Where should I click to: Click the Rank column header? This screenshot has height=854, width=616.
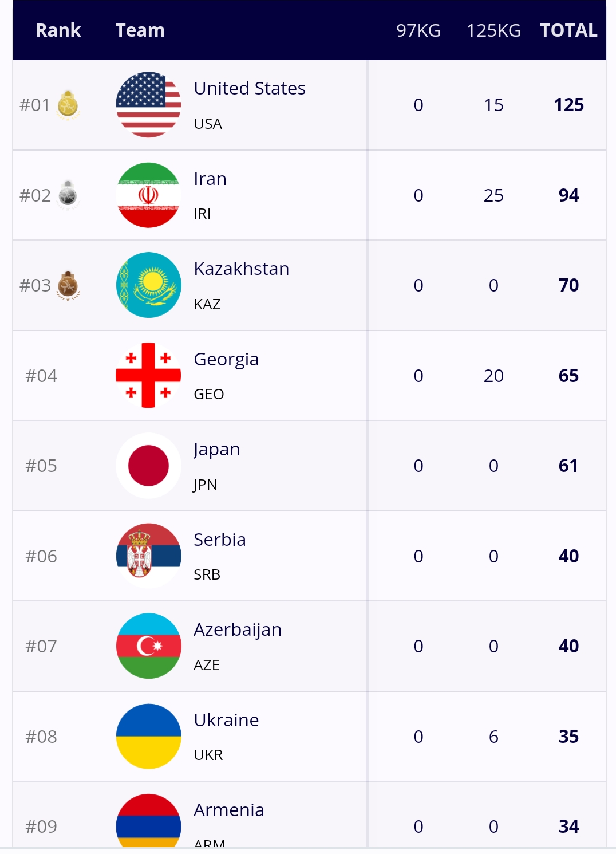tap(58, 30)
